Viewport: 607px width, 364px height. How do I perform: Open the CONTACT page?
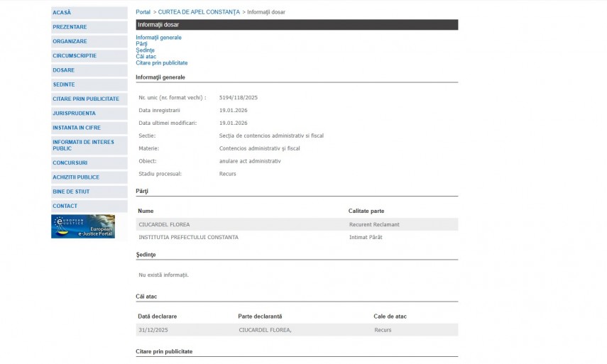coord(65,206)
